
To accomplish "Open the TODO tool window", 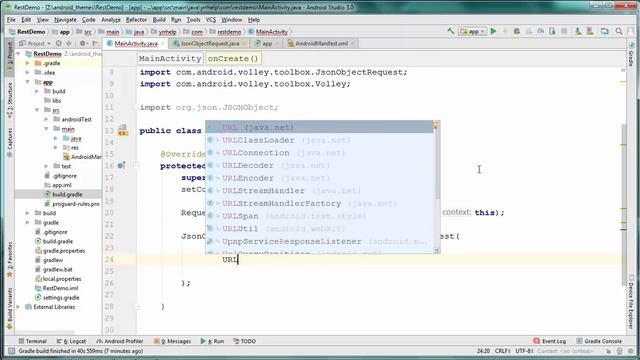I will pyautogui.click(x=244, y=341).
